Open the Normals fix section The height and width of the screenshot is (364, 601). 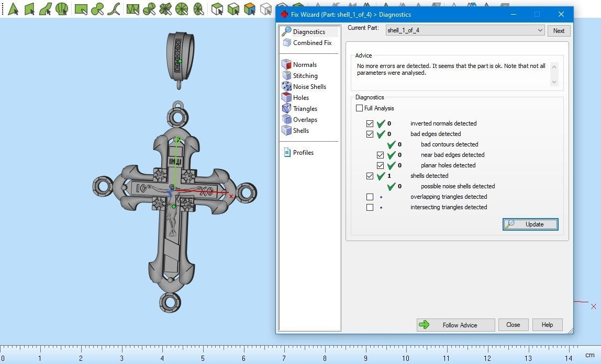click(x=305, y=65)
